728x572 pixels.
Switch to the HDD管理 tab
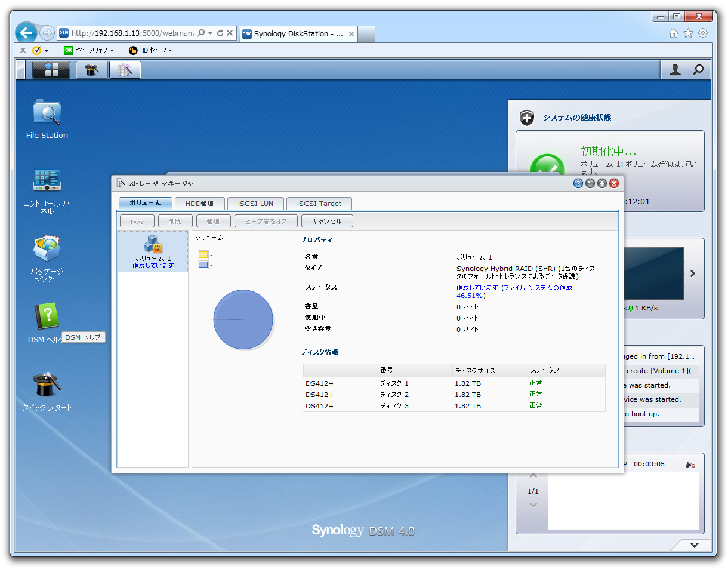click(x=199, y=204)
